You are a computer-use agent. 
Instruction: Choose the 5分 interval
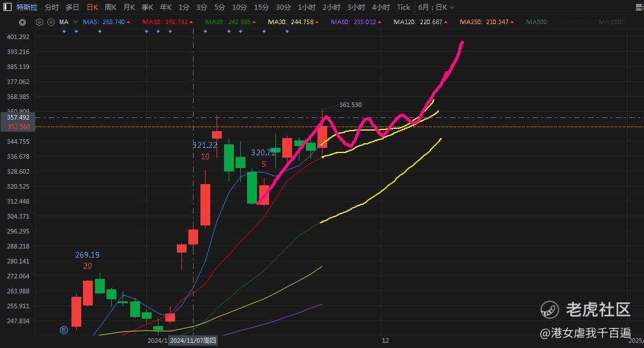[x=219, y=7]
